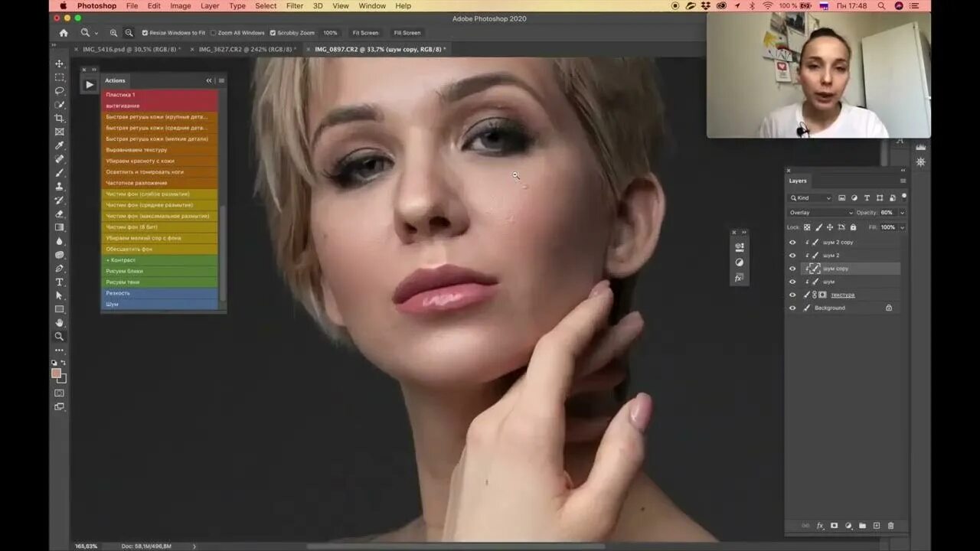
Task: Click the Fit Screen button
Action: click(x=365, y=33)
